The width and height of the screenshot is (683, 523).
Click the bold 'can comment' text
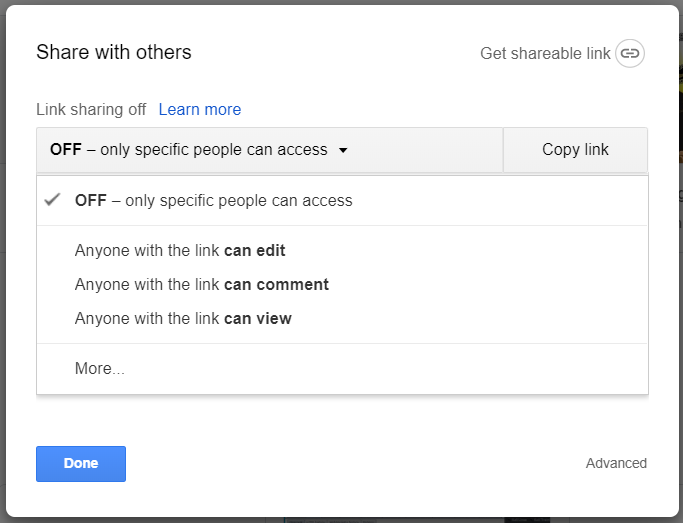276,285
